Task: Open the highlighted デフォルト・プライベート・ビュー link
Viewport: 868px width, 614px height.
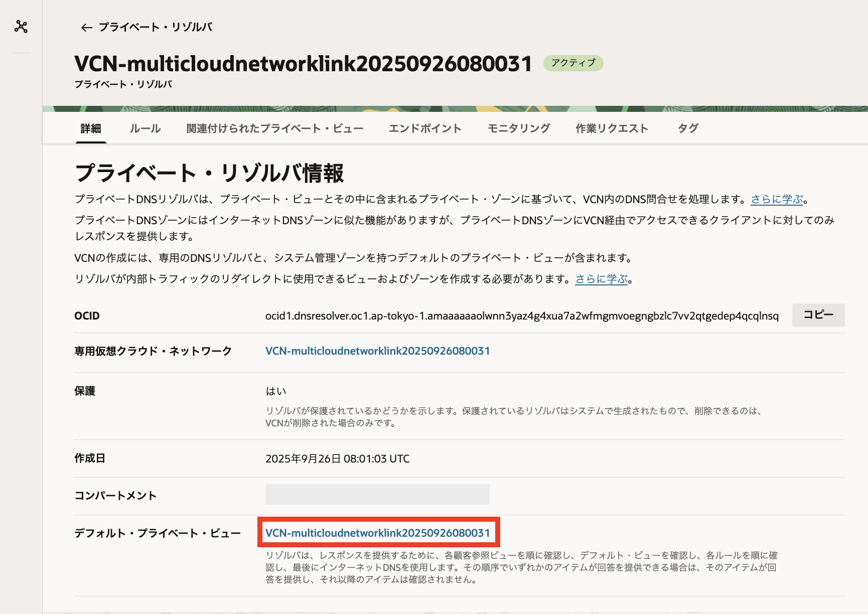Action: coord(378,533)
